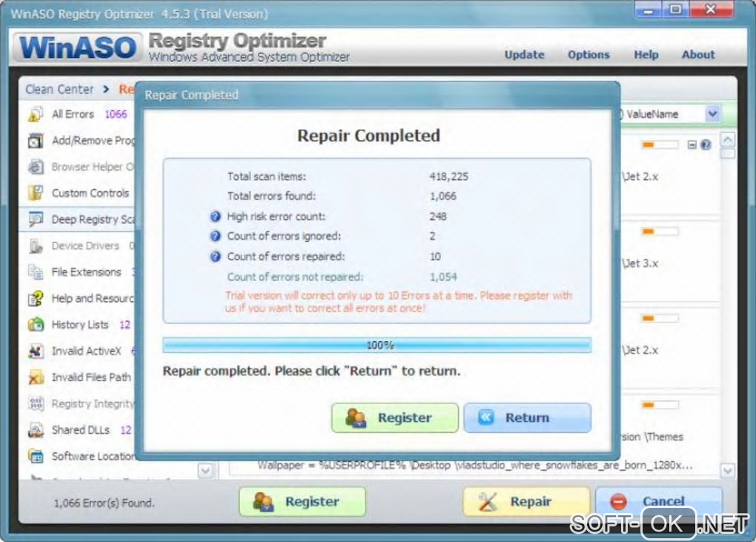This screenshot has width=756, height=542.
Task: Click the Custom Controls icon
Action: pyautogui.click(x=36, y=193)
